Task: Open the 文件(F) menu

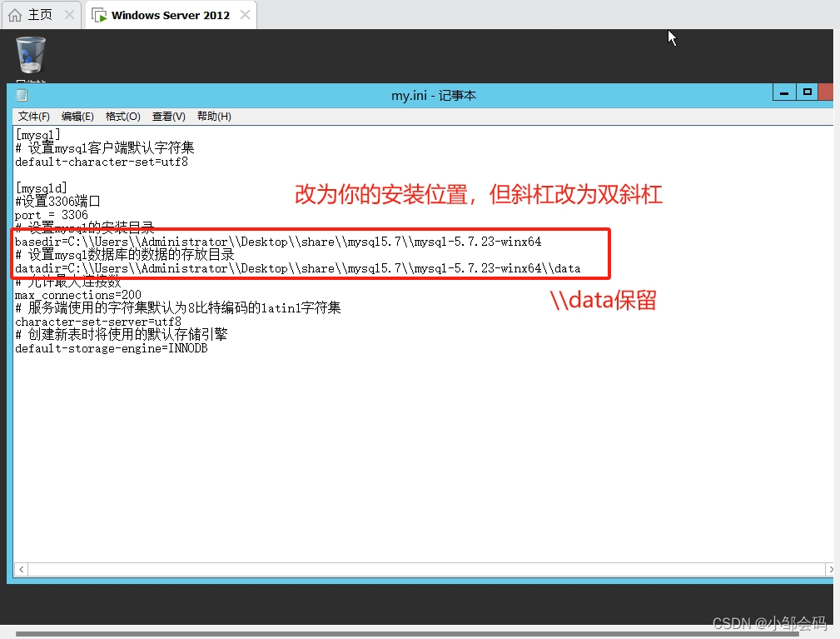Action: tap(34, 117)
